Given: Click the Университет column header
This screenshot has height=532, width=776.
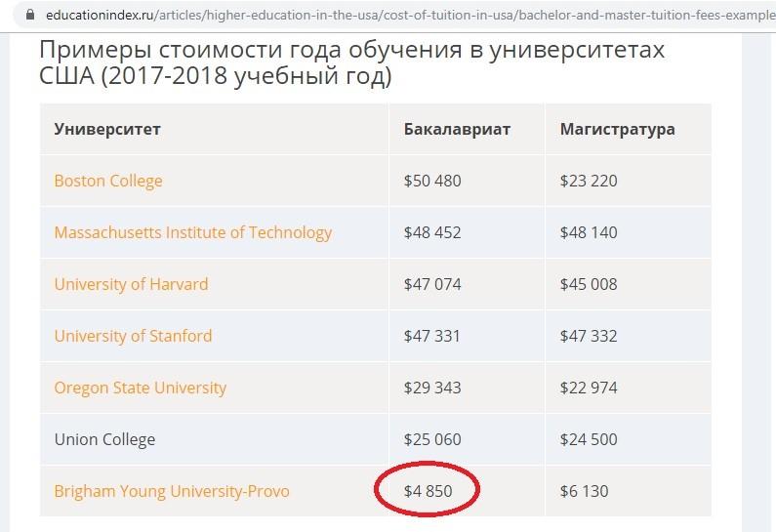Looking at the screenshot, I should coord(107,129).
